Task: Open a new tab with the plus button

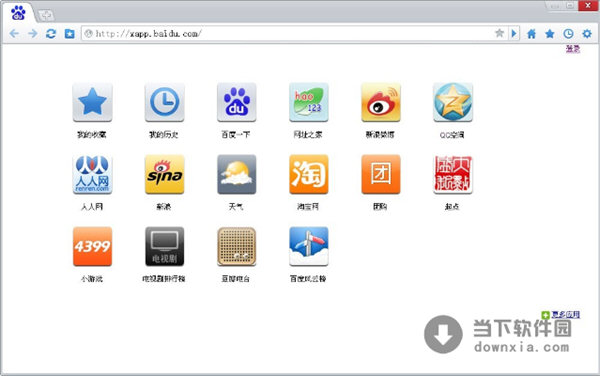Action: (x=46, y=15)
